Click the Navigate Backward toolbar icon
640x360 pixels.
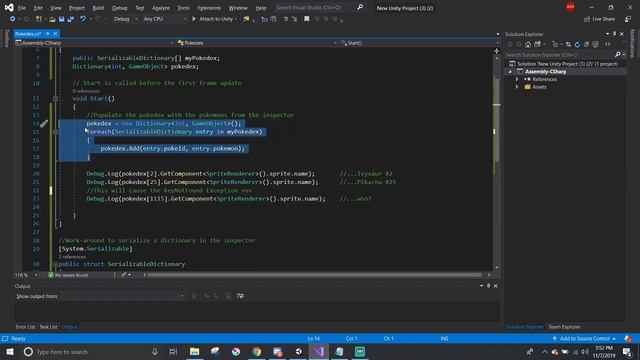tap(12, 19)
